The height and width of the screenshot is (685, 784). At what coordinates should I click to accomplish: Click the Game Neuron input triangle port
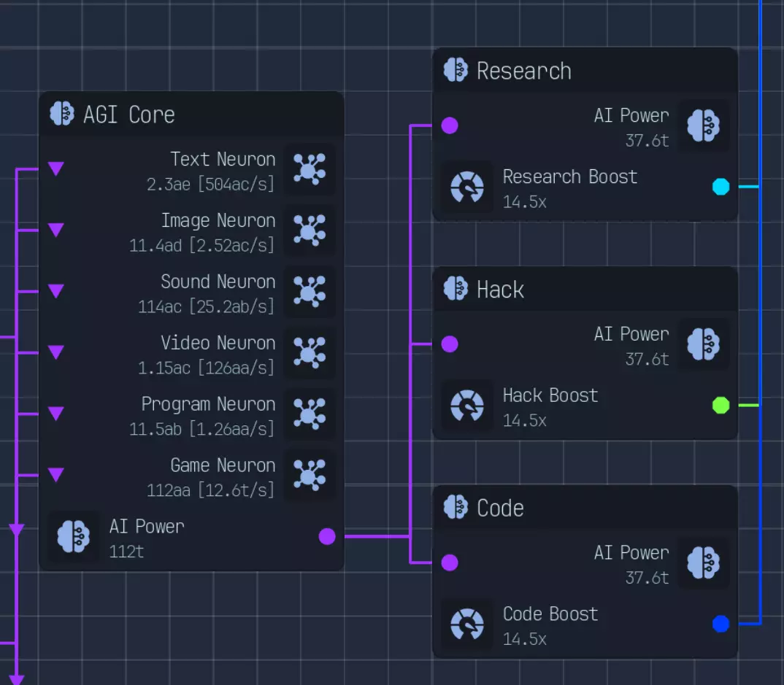point(56,476)
